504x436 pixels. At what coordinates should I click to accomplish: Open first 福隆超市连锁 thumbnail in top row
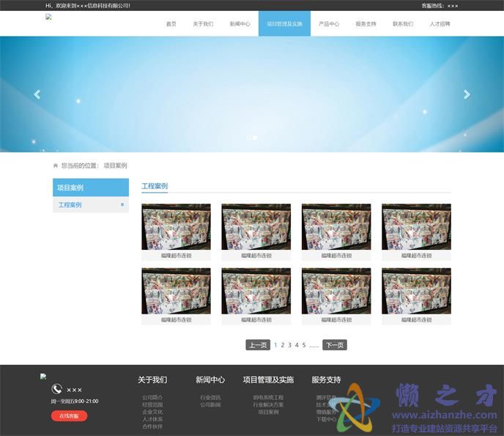click(176, 227)
